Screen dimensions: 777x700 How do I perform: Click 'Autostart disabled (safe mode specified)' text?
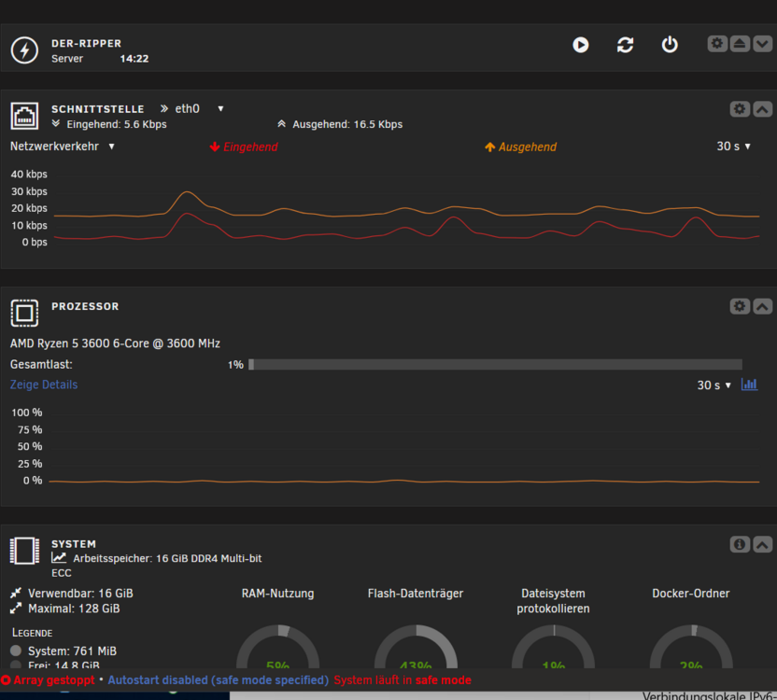pos(218,680)
